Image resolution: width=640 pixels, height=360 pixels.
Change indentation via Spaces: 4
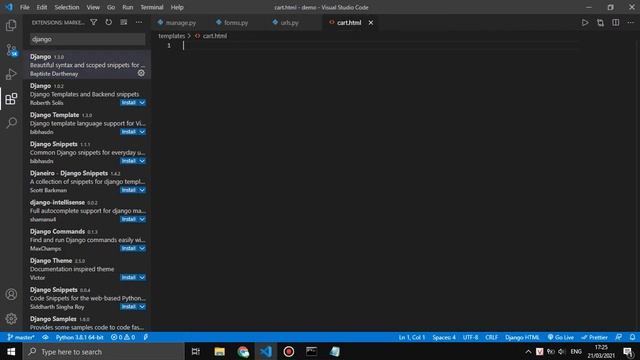[x=444, y=337]
